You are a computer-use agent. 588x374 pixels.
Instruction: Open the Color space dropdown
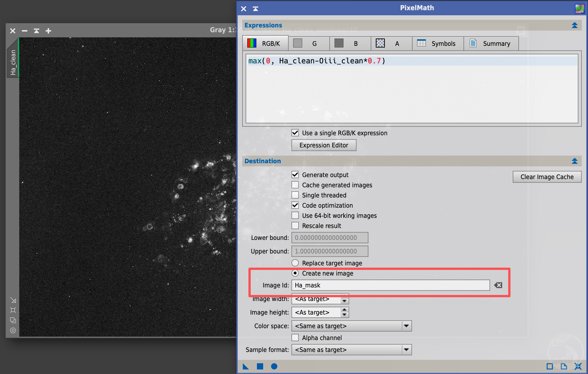click(351, 326)
